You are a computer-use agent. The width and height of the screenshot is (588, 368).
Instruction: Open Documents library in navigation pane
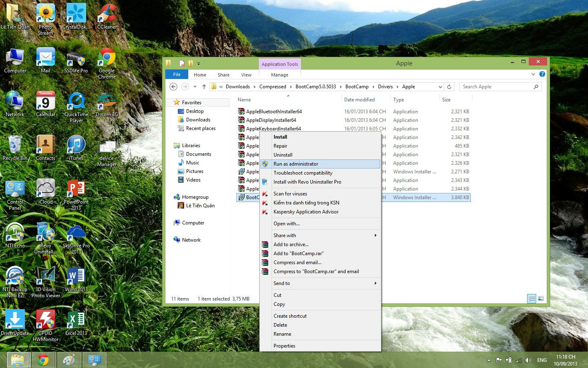coord(198,154)
